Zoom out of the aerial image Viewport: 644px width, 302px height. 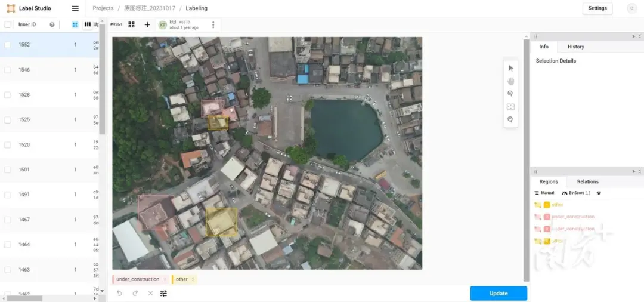tap(510, 119)
